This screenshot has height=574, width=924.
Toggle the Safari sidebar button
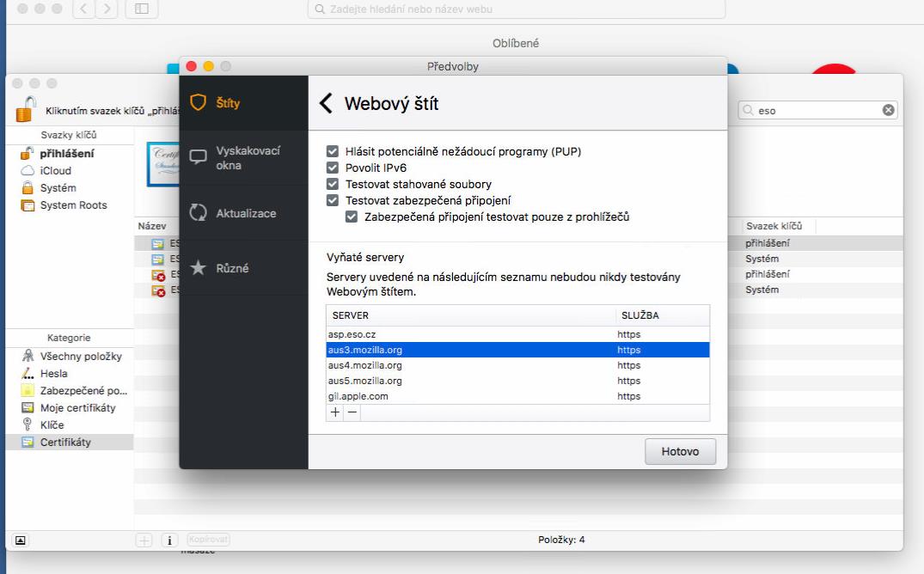pyautogui.click(x=142, y=9)
